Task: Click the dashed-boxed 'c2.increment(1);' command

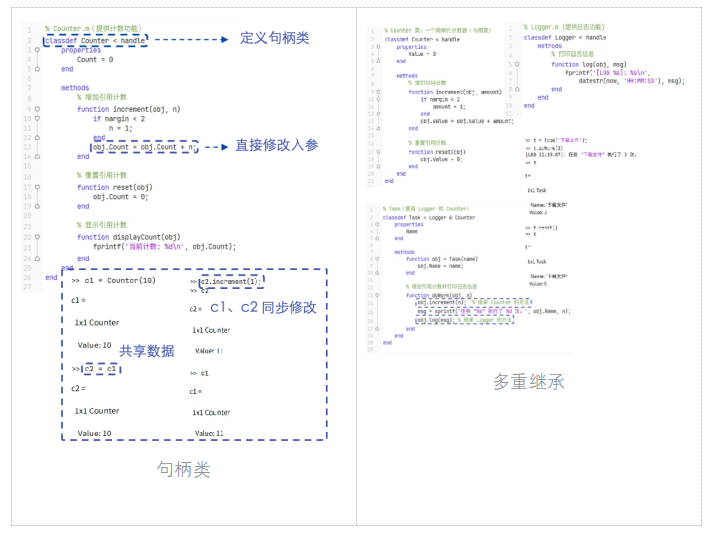Action: coord(230,281)
